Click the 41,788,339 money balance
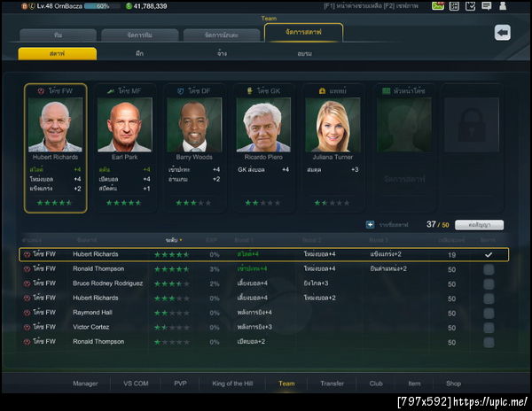Screen dimensions: 532x411 click(x=150, y=6)
